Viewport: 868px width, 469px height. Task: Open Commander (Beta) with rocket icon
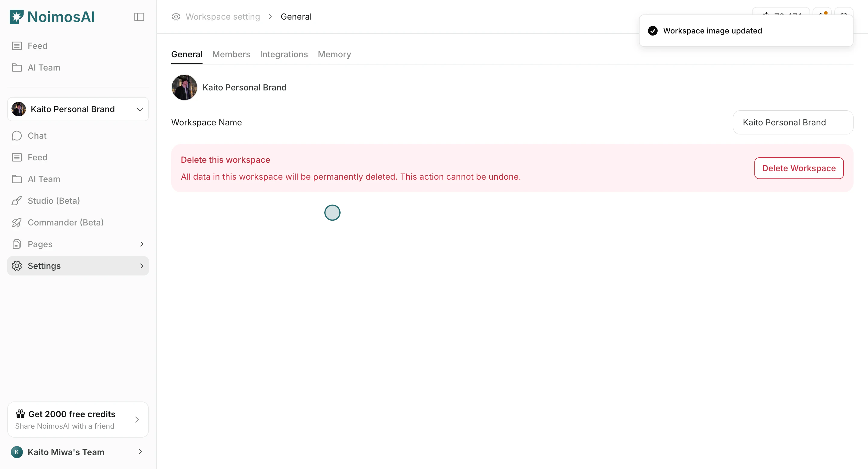[x=65, y=222]
